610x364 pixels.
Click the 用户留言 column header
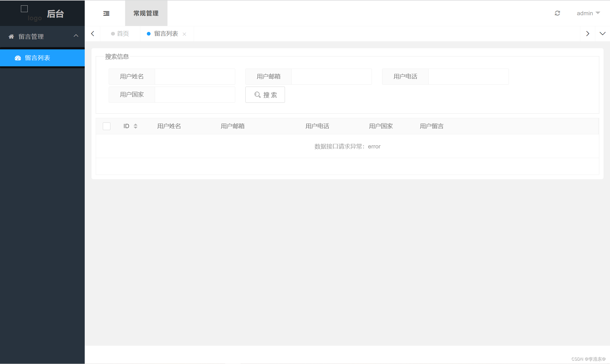tap(432, 126)
